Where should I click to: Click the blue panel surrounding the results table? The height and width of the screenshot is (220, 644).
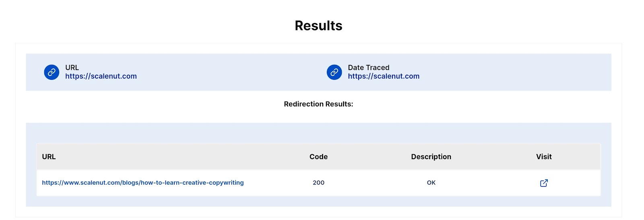point(318,133)
